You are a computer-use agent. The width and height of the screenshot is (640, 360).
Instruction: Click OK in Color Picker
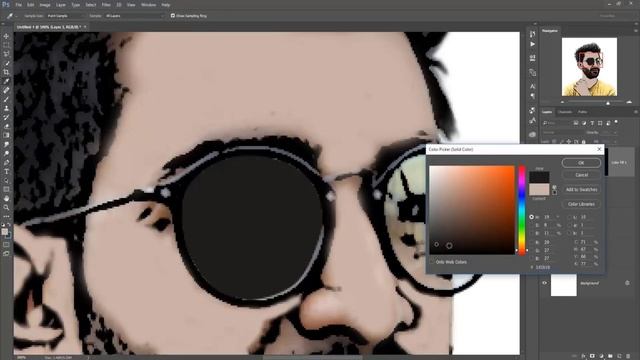click(x=581, y=163)
